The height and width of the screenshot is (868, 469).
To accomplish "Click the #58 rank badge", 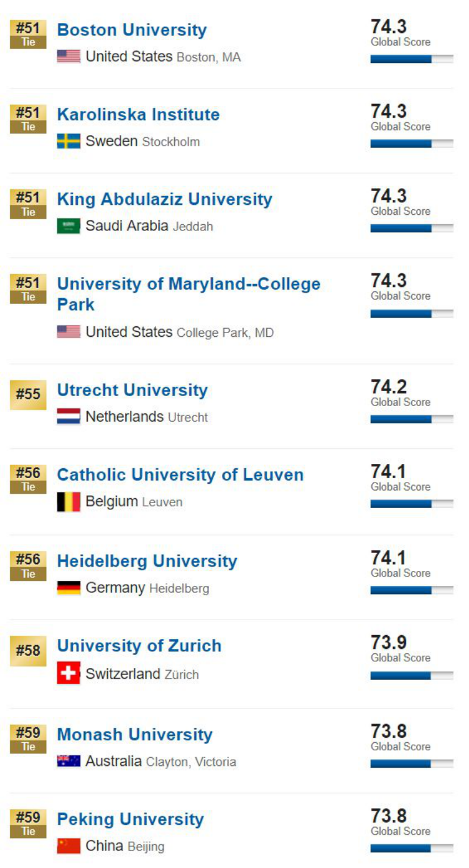I will point(28,651).
